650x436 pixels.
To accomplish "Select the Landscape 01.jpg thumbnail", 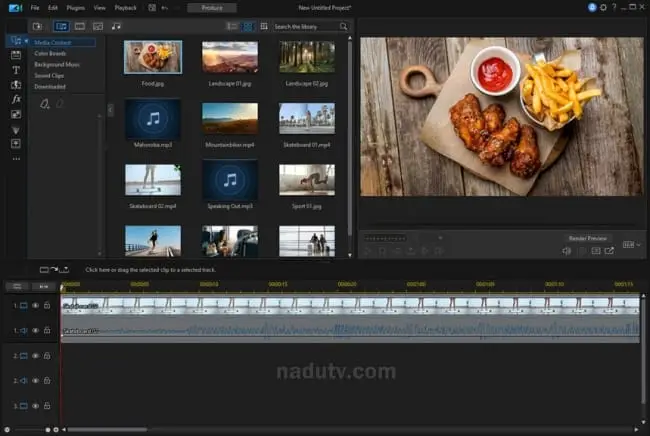I will click(x=230, y=57).
